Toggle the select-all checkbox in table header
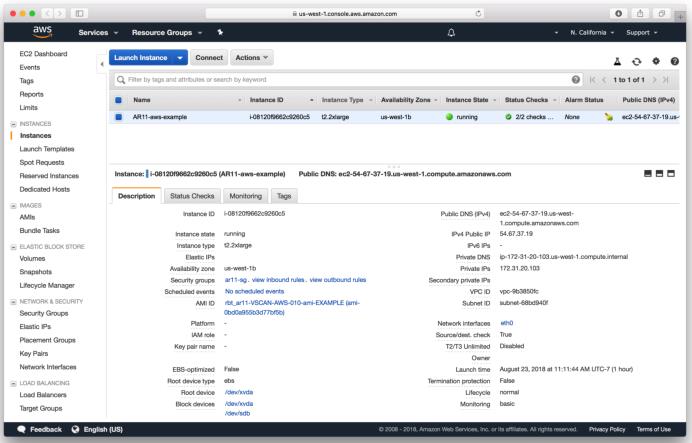692x443 pixels. (118, 100)
